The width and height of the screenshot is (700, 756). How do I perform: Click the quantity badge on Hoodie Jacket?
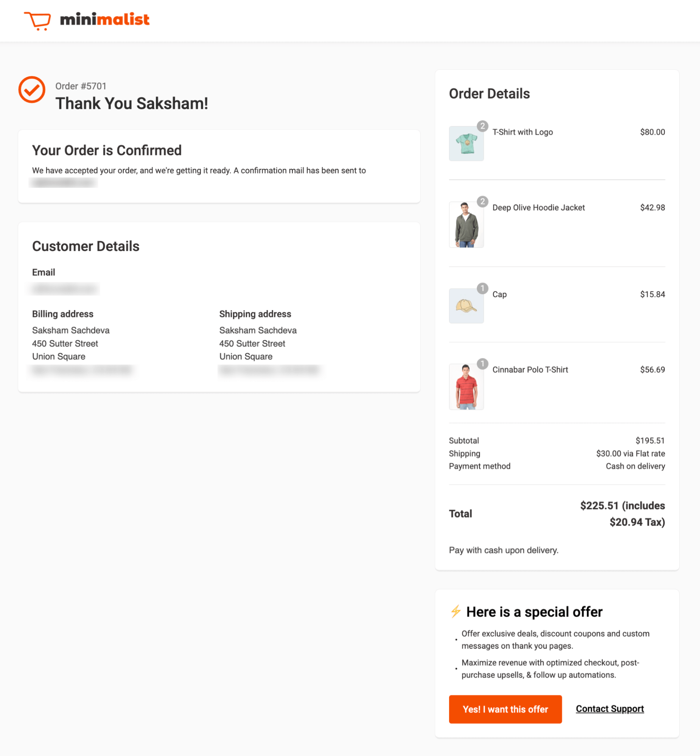[482, 202]
